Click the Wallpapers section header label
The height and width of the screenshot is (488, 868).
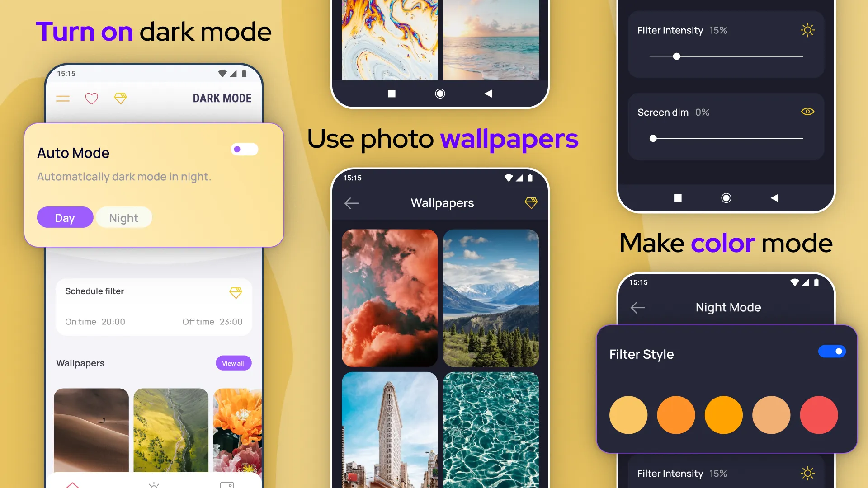80,363
